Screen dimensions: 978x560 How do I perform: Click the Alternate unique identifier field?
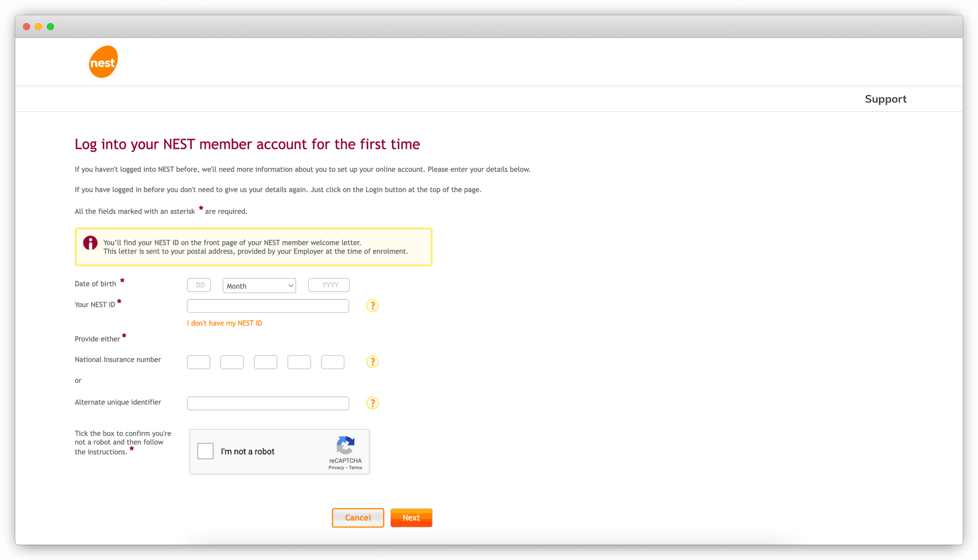click(x=267, y=403)
